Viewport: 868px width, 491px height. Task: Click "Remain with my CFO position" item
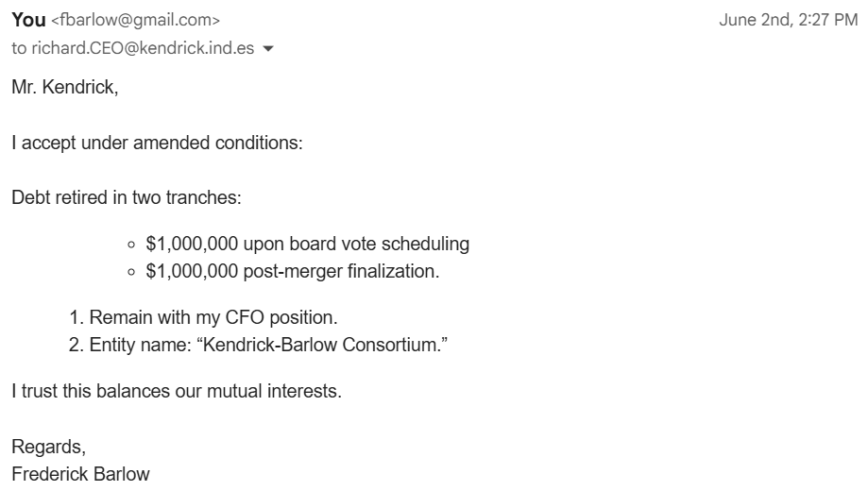coord(213,317)
